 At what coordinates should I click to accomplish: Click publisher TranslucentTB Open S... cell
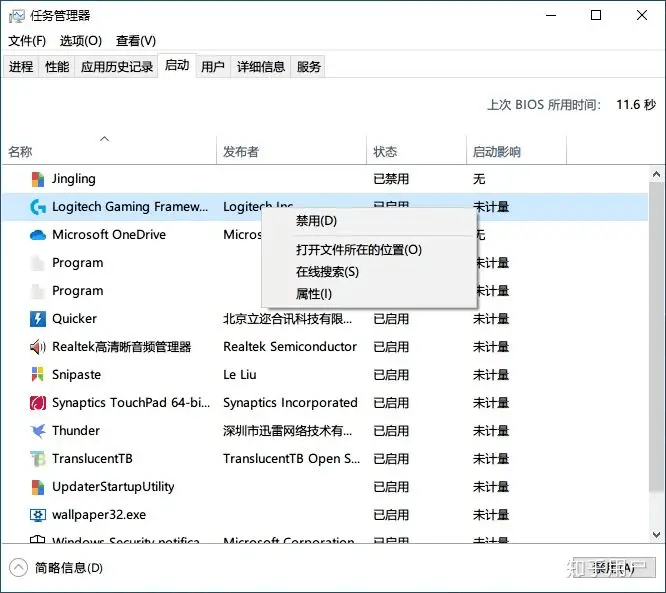tap(291, 459)
